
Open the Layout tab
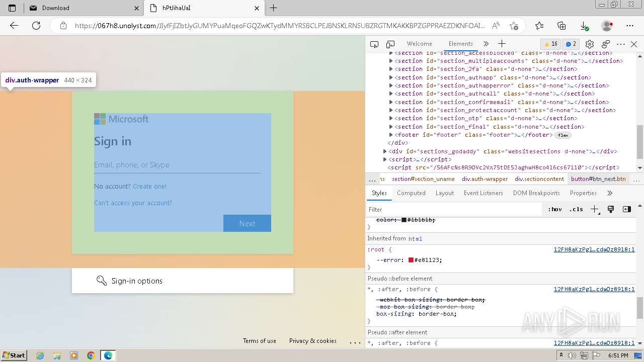pyautogui.click(x=444, y=193)
